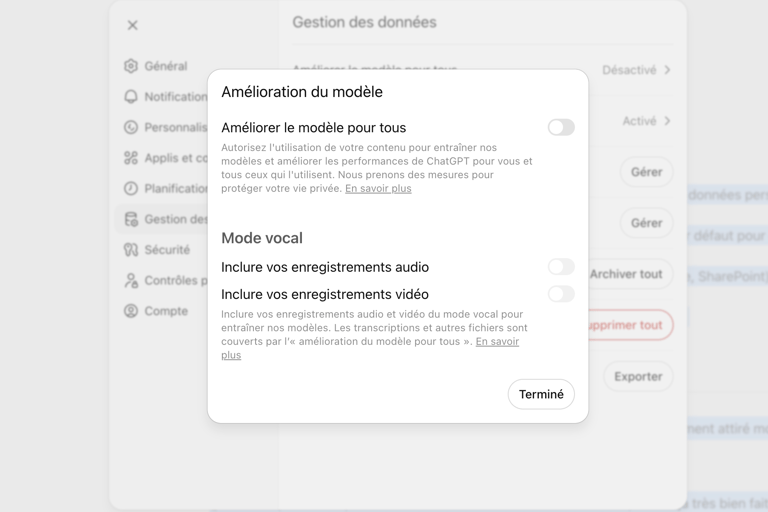Click the Compte profile icon
The width and height of the screenshot is (768, 512).
(131, 311)
